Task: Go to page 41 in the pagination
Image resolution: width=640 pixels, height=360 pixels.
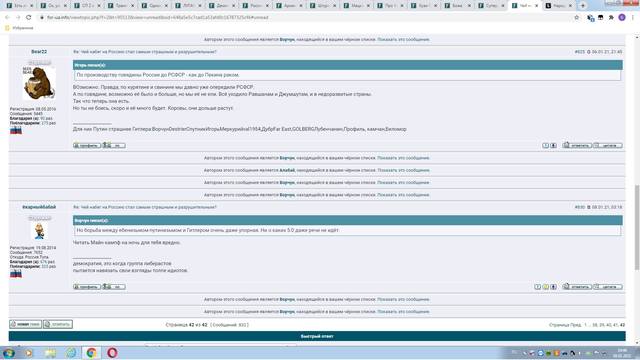Action: 615,325
